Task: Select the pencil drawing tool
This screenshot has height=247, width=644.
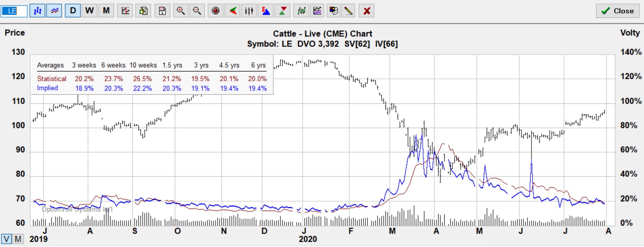Action: click(349, 11)
